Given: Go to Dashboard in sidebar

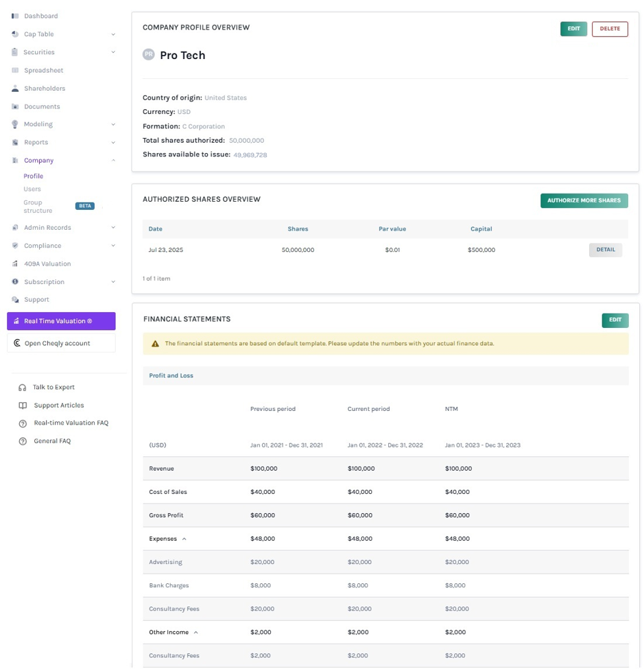Looking at the screenshot, I should (40, 16).
